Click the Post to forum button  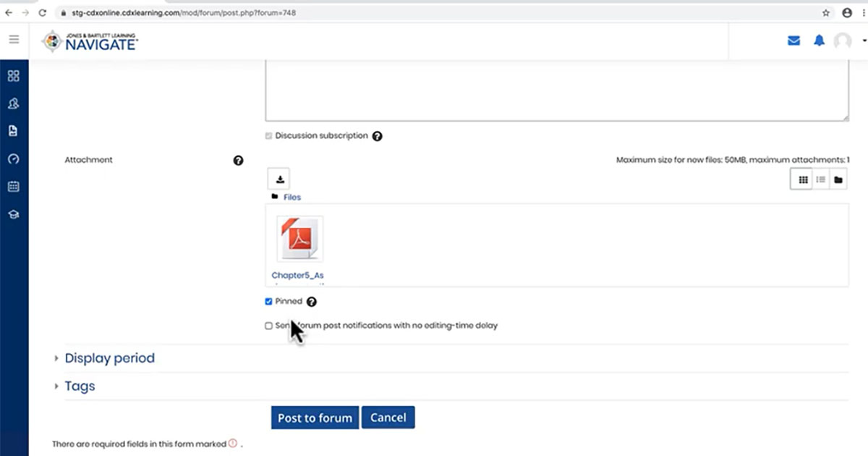(315, 418)
